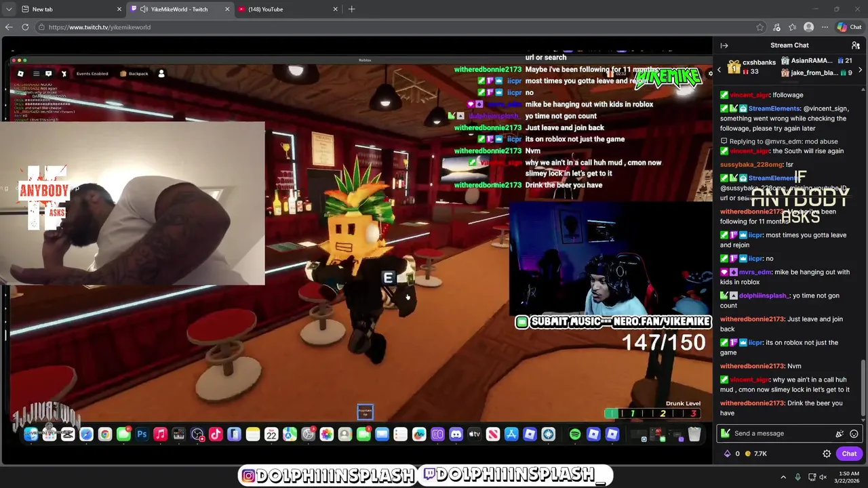Click dolphiiinsplash_ username in chat

[x=764, y=296]
